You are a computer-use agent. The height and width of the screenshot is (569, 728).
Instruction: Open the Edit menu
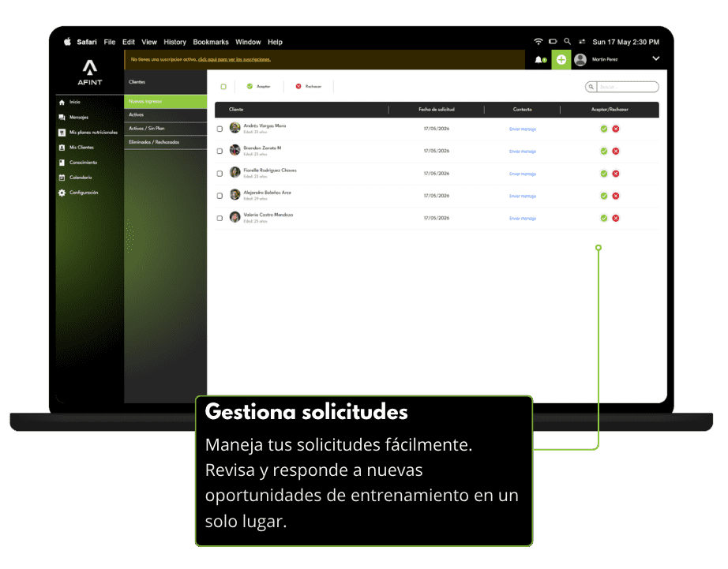[129, 42]
